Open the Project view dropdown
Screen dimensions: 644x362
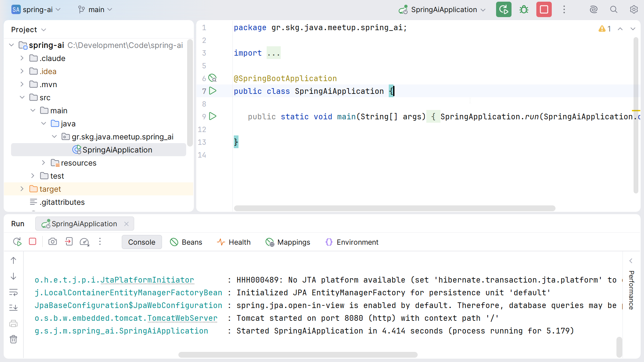tap(29, 29)
